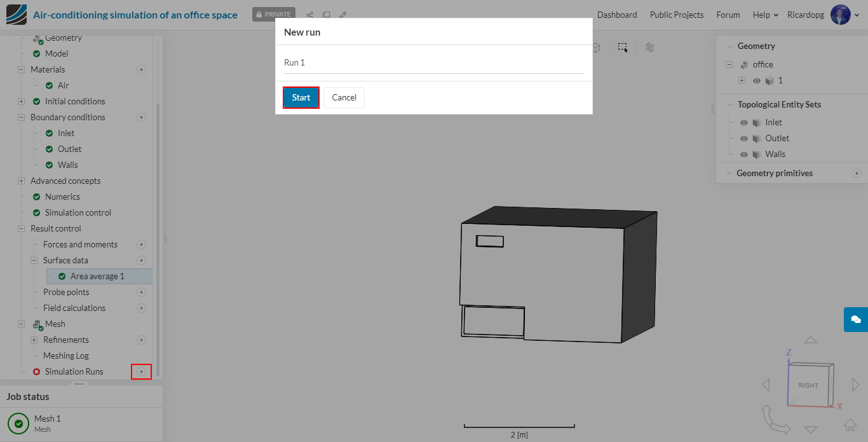Viewport: 868px width, 442px height.
Task: Select the Model tree item
Action: pos(57,53)
